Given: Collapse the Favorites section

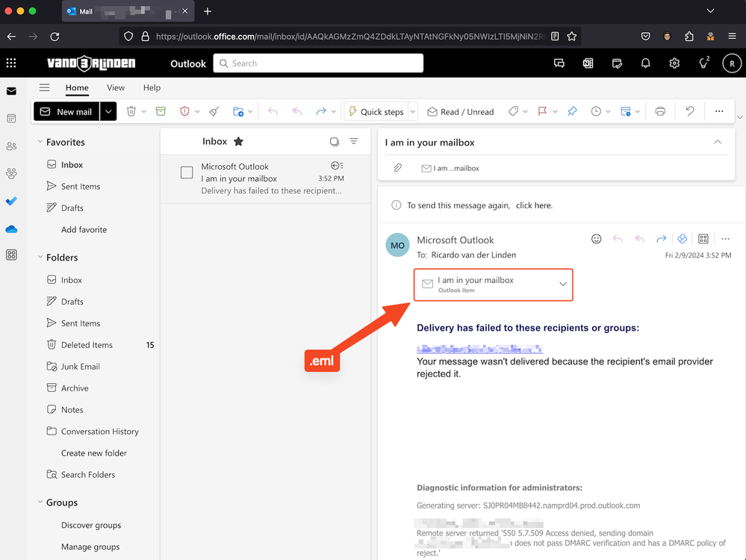Looking at the screenshot, I should (40, 142).
